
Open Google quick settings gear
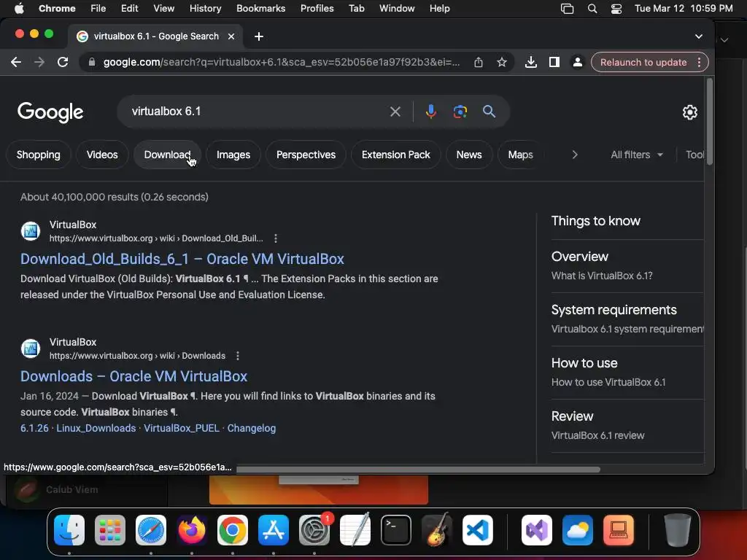690,112
